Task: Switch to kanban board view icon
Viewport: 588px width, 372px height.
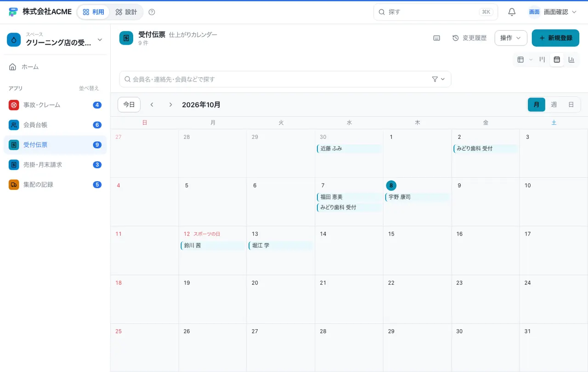Action: 542,59
